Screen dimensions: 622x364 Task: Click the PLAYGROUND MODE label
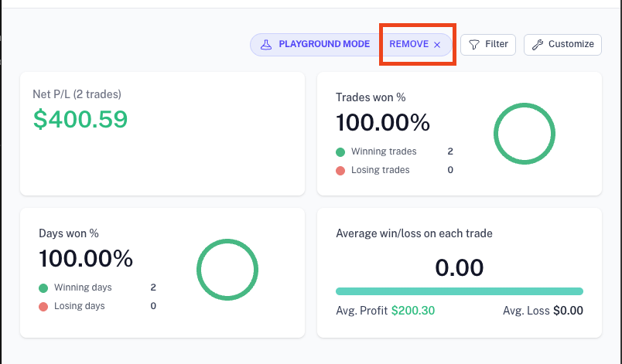coord(324,44)
